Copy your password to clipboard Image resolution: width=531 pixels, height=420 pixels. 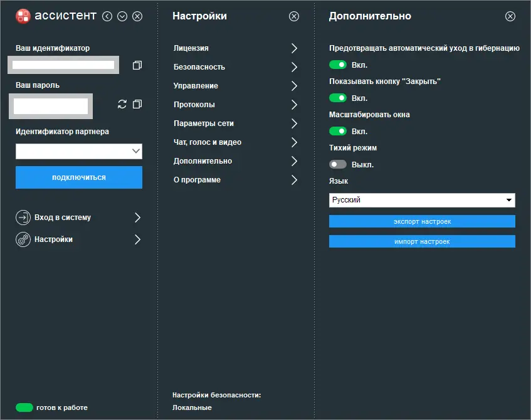pyautogui.click(x=138, y=104)
